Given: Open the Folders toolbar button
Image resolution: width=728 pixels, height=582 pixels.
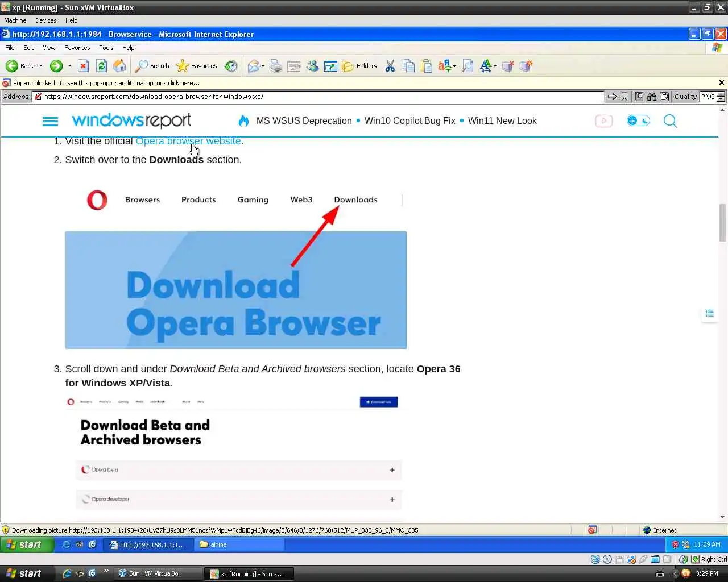Looking at the screenshot, I should [359, 66].
